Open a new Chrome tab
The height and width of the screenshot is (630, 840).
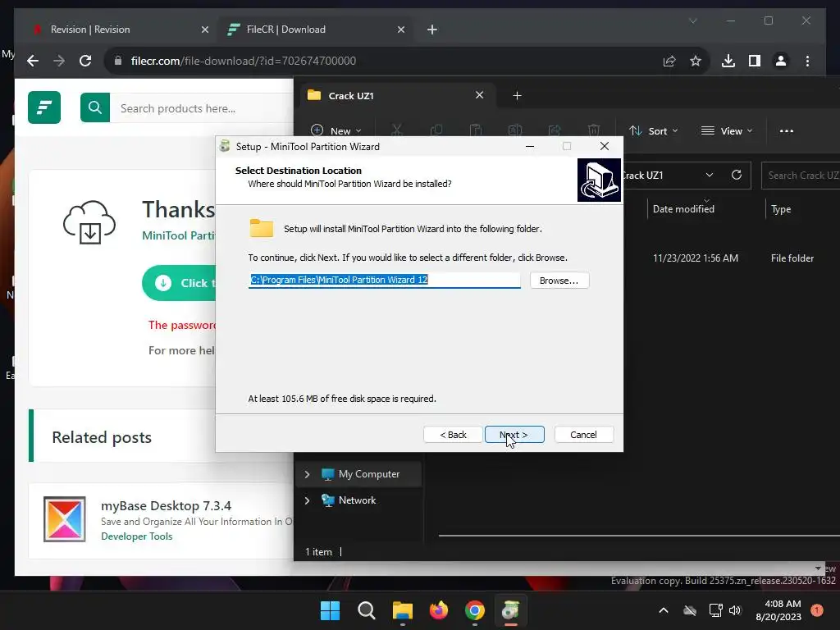[x=432, y=30]
